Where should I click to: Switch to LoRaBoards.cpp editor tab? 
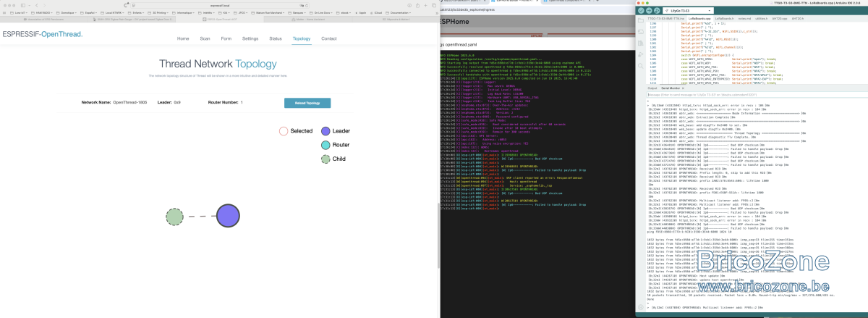click(699, 17)
